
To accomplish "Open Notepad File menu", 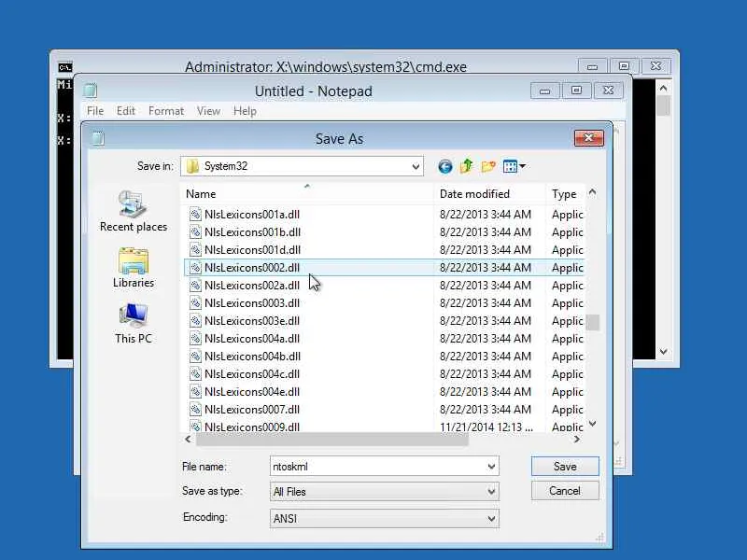I will (x=95, y=111).
